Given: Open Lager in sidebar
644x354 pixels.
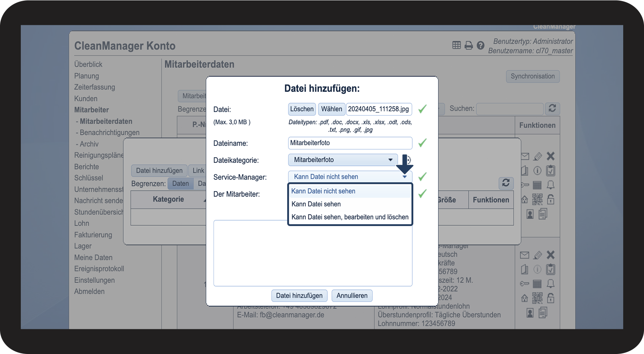Looking at the screenshot, I should click(x=83, y=246).
